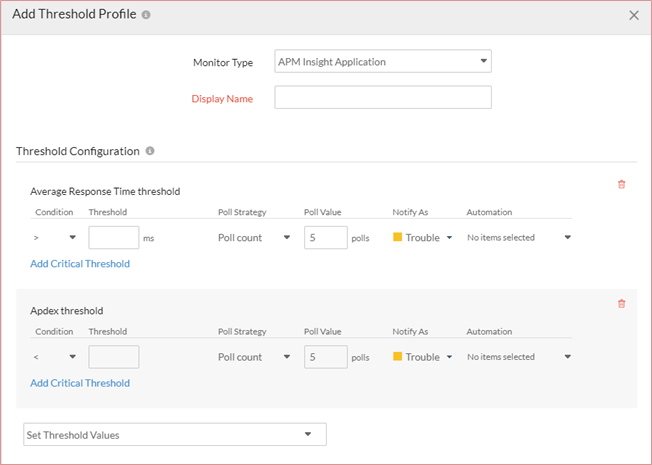The height and width of the screenshot is (465, 652).
Task: Add Critical Threshold for Apdex
Action: coord(80,383)
